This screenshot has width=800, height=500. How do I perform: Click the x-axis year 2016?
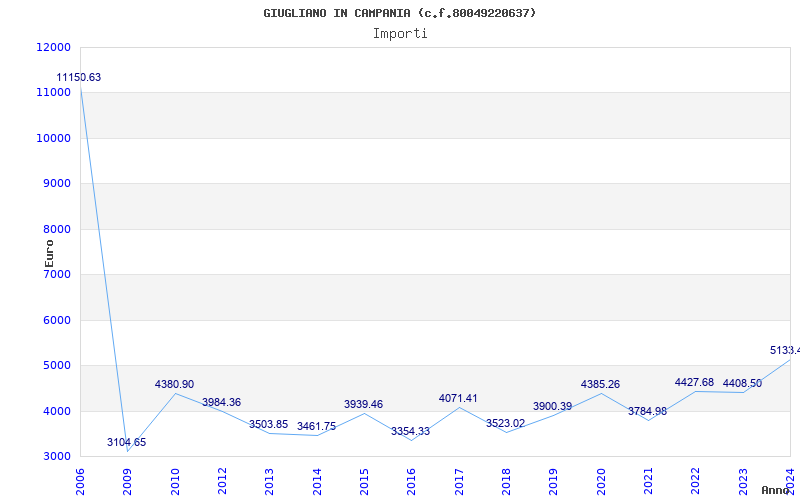[412, 481]
